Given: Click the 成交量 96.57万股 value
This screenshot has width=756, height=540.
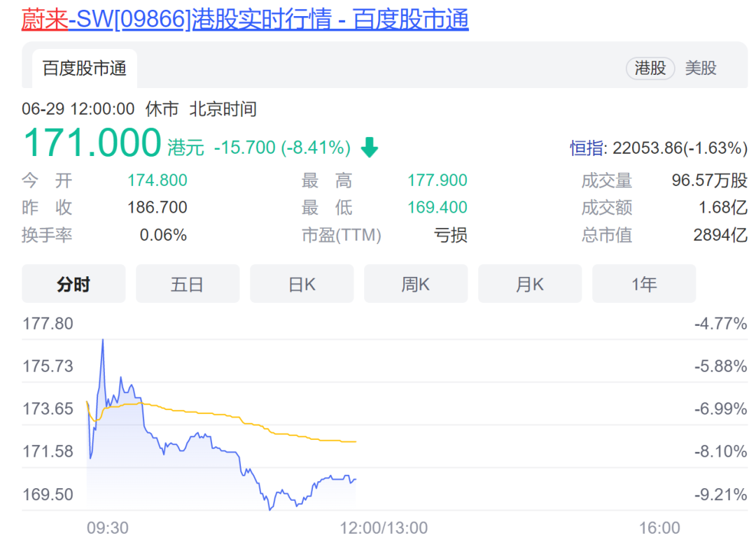Looking at the screenshot, I should [709, 180].
